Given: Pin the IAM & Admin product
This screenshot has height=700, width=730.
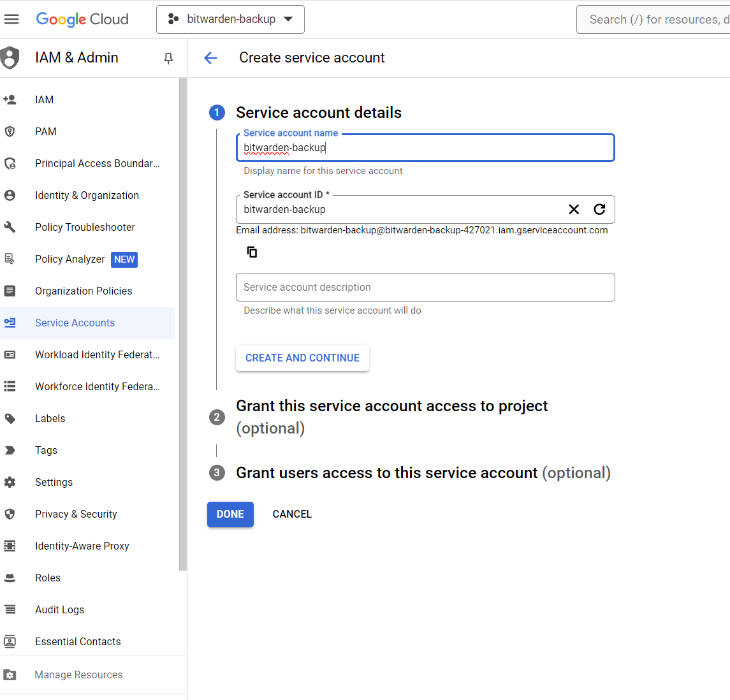Looking at the screenshot, I should (x=168, y=58).
